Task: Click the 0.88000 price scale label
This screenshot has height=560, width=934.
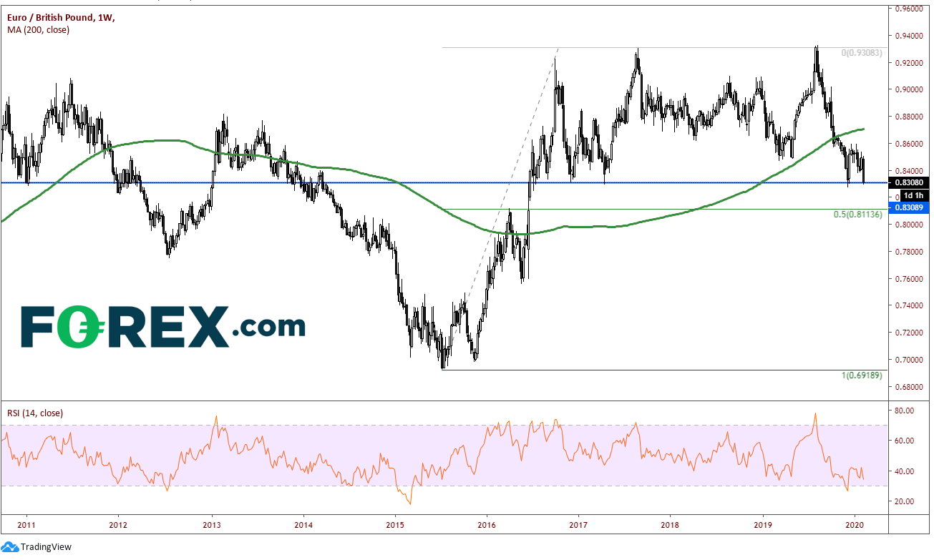Action: coord(910,117)
